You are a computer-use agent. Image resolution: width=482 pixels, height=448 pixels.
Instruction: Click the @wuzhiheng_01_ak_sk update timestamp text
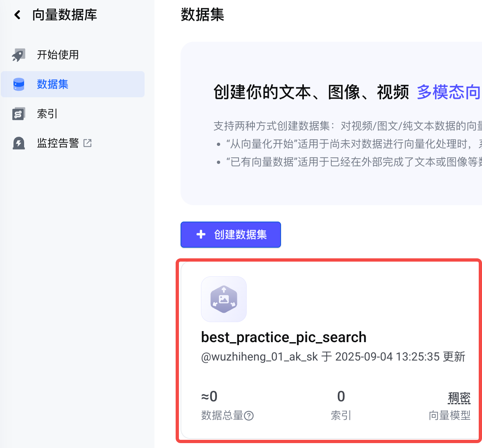pos(333,356)
